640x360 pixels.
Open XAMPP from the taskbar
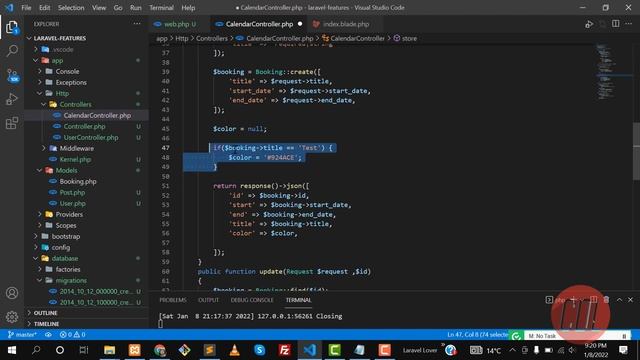134,350
